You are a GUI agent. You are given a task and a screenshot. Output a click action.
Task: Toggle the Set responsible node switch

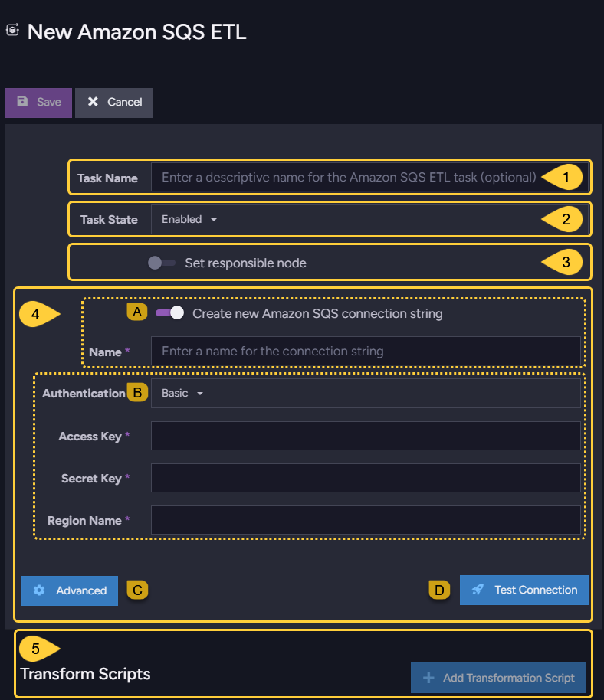[161, 263]
